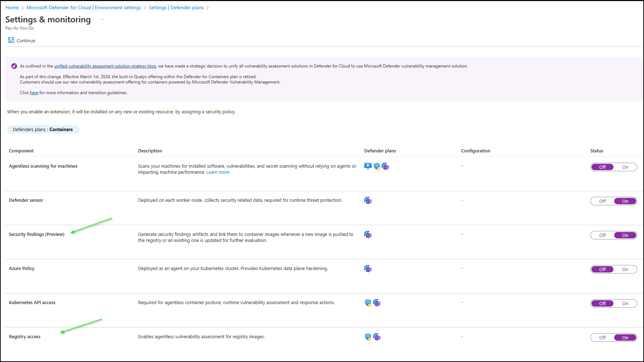Viewport: 644px width, 362px height.
Task: Click the CSPM shield icon in Agentless scanning row
Action: (x=377, y=166)
